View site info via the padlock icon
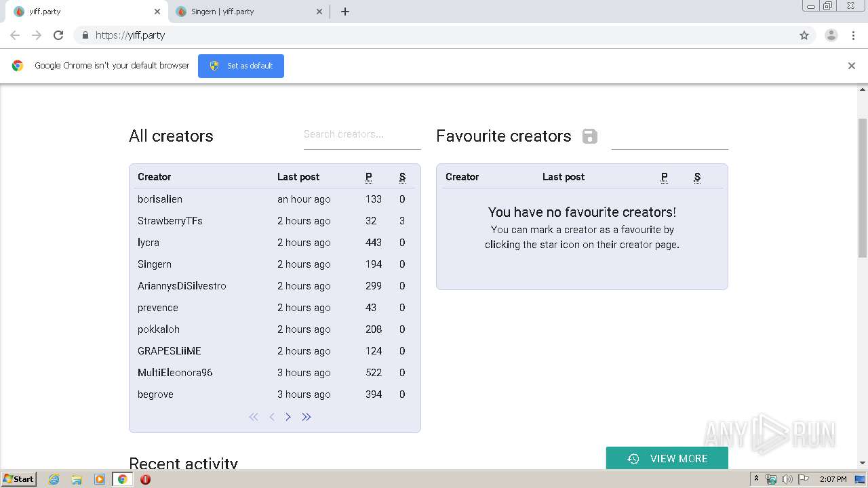Screen dimensions: 868x488 click(85, 35)
